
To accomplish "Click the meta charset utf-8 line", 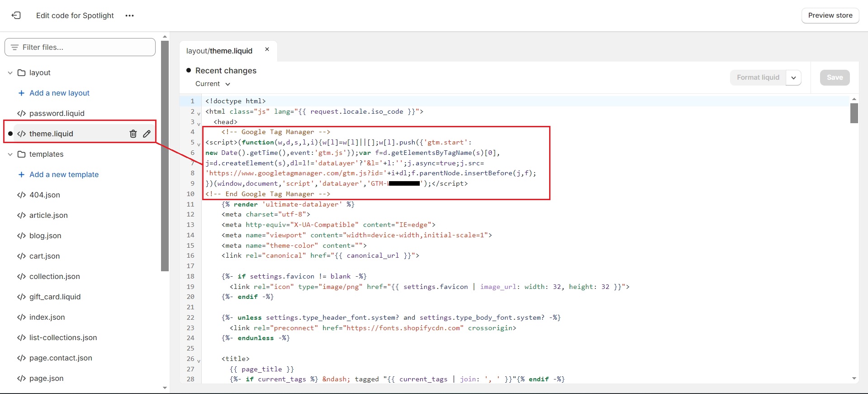I will [x=266, y=214].
